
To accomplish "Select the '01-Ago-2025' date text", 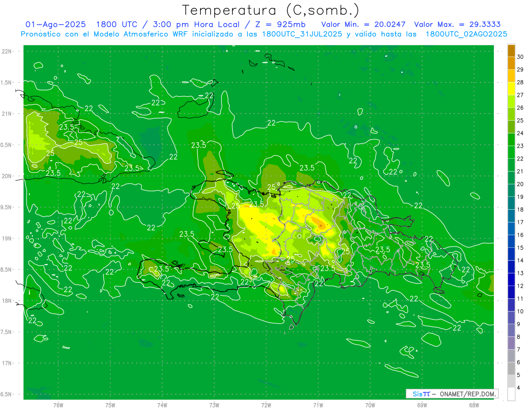I will click(56, 24).
